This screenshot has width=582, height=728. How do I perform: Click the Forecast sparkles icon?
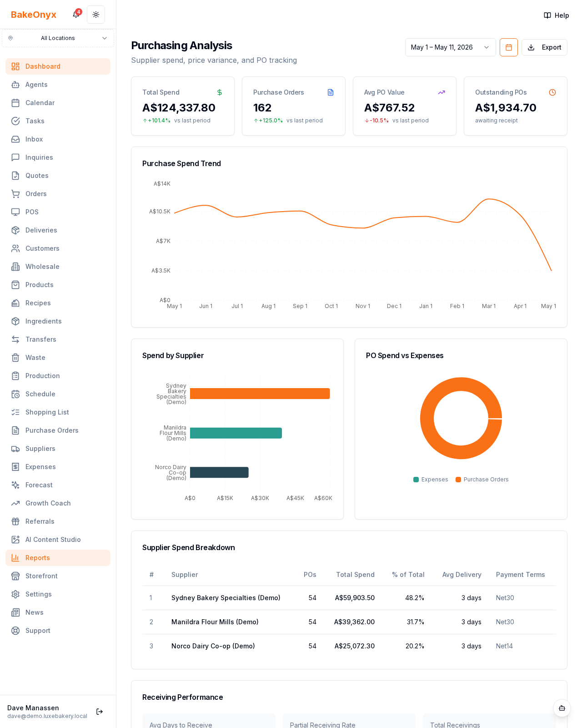[15, 485]
